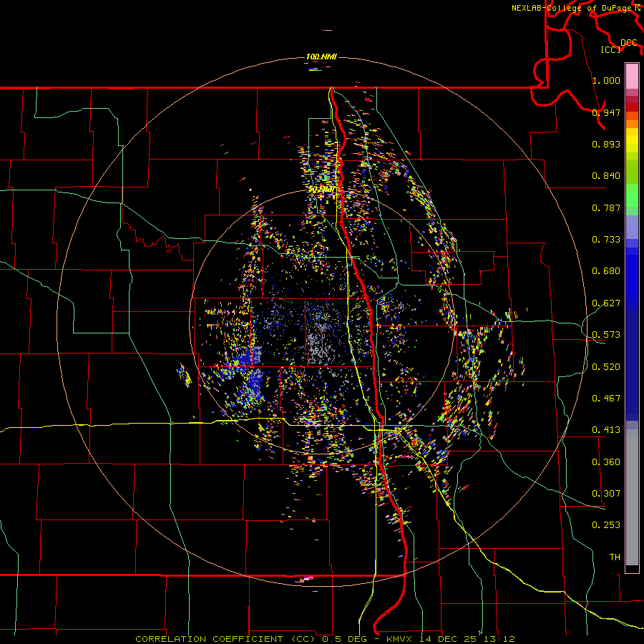Click the Correlation Coefficient caption at bottom
Image resolution: width=644 pixels, height=644 pixels.
tap(325, 639)
